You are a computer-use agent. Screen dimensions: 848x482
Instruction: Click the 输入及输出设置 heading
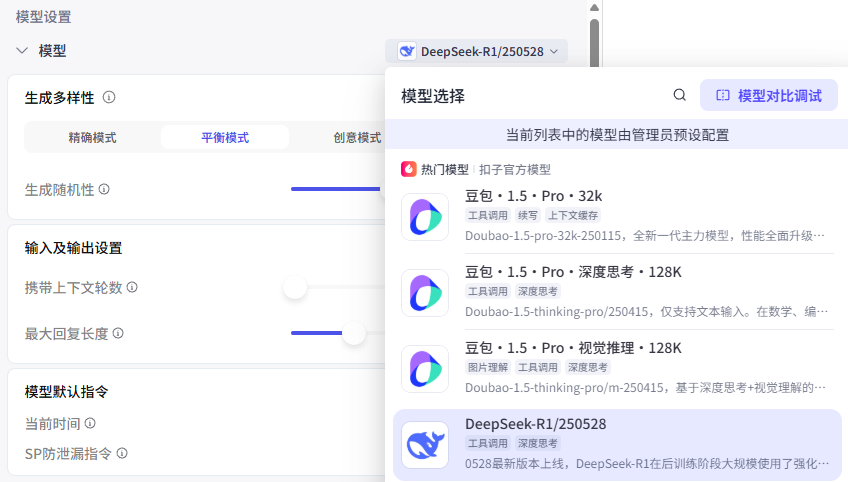coord(74,248)
